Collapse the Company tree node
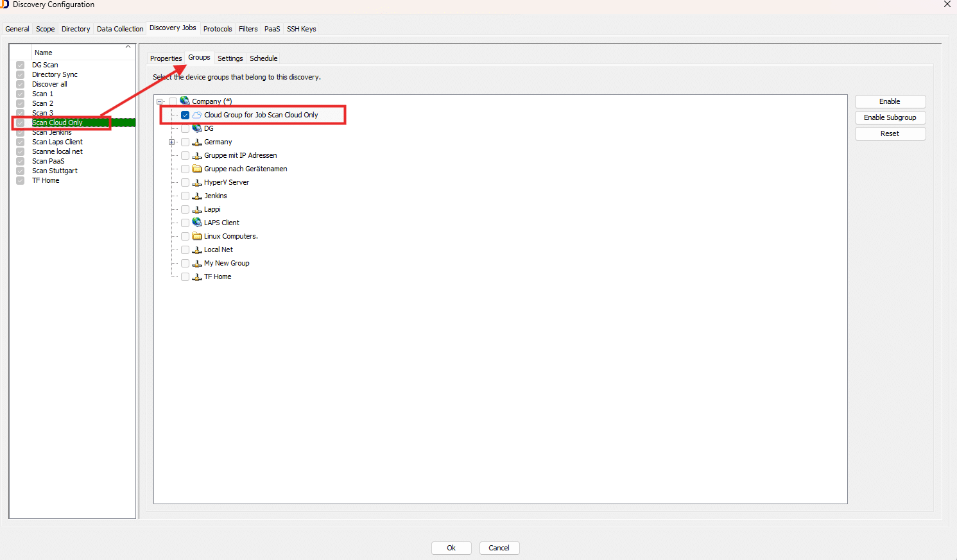This screenshot has height=560, width=957. (x=159, y=101)
